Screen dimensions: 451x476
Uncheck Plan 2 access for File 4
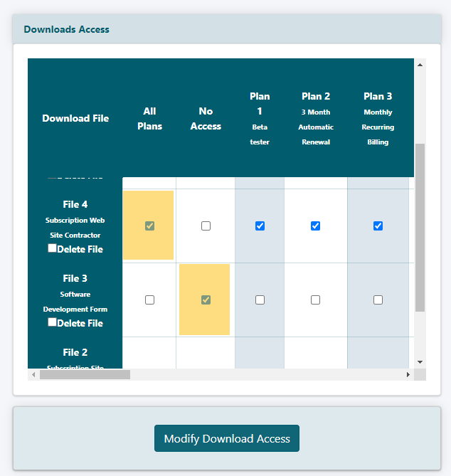[315, 226]
